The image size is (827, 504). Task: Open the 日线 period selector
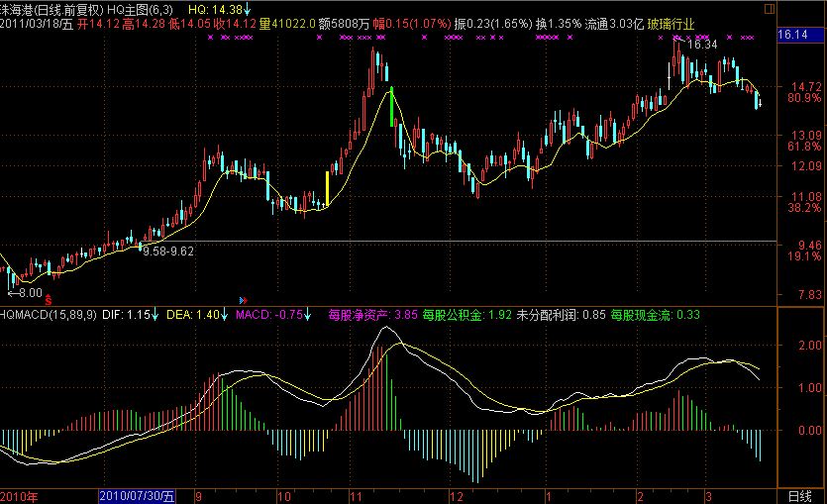tap(799, 494)
